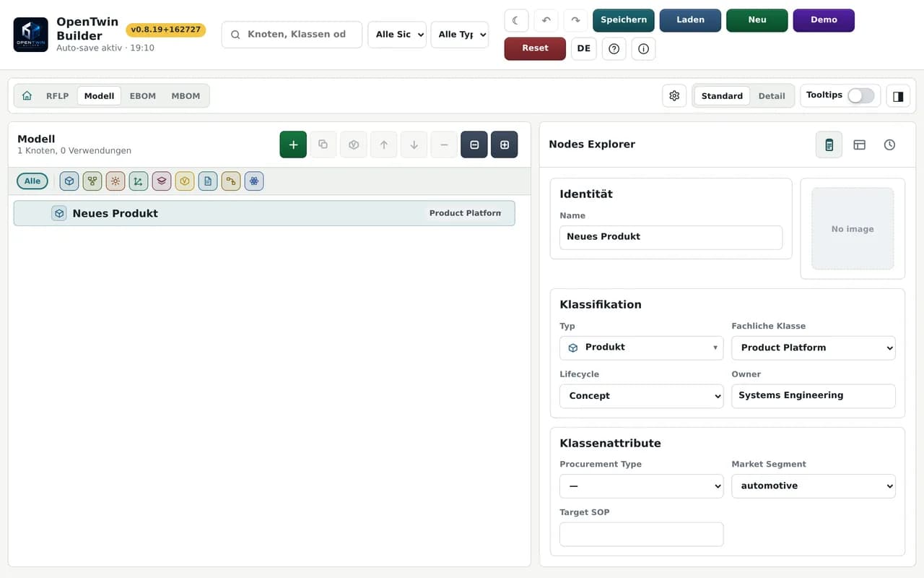Open the Lifecycle Concept dropdown
This screenshot has width=924, height=578.
click(x=642, y=396)
